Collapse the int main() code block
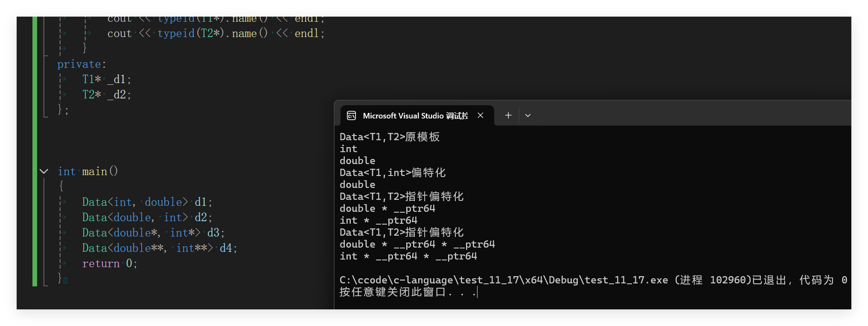The width and height of the screenshot is (868, 326). [x=44, y=171]
